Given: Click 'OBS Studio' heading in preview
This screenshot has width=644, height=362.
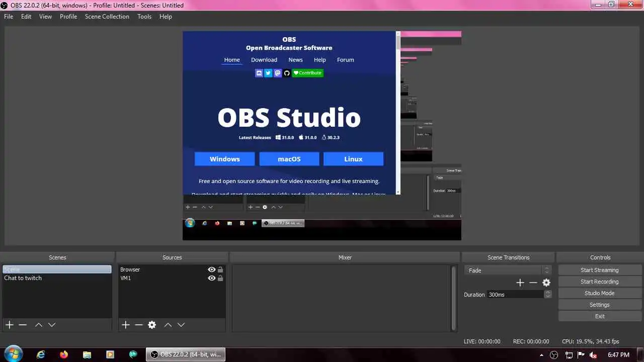Looking at the screenshot, I should tap(289, 117).
